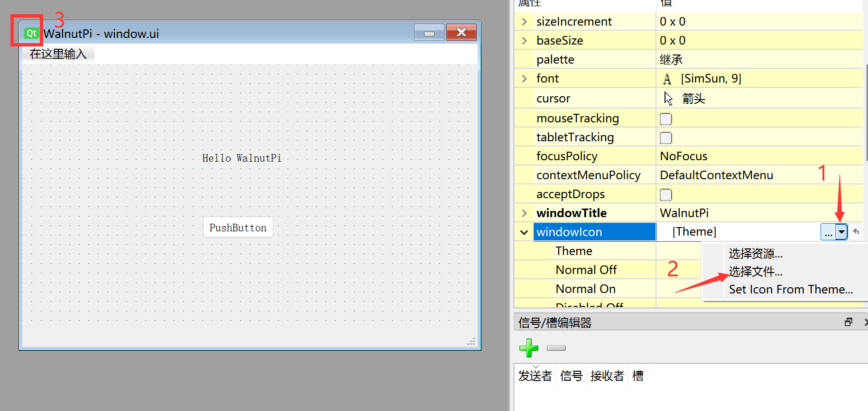Sort by '接收者' column header
868x411 pixels.
(x=607, y=376)
